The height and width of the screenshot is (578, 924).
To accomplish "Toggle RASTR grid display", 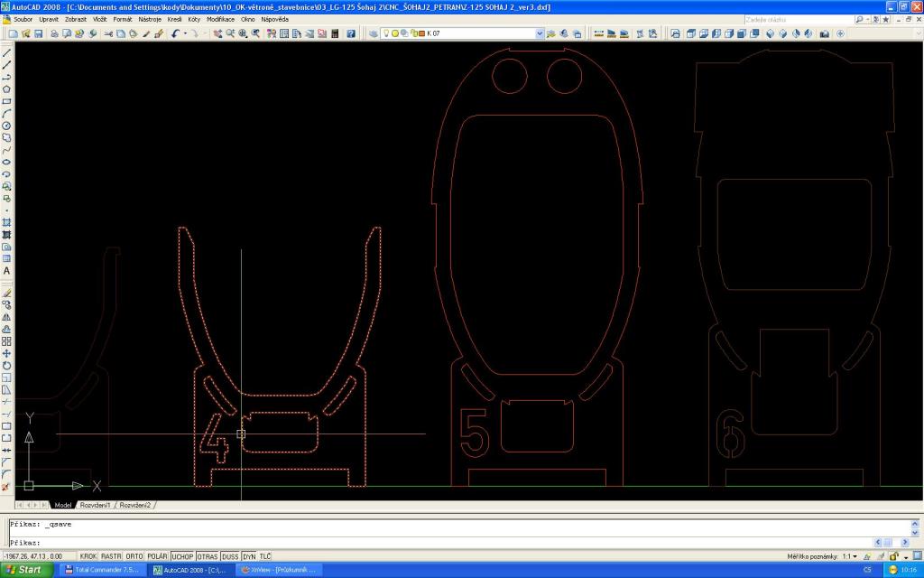I will 111,556.
